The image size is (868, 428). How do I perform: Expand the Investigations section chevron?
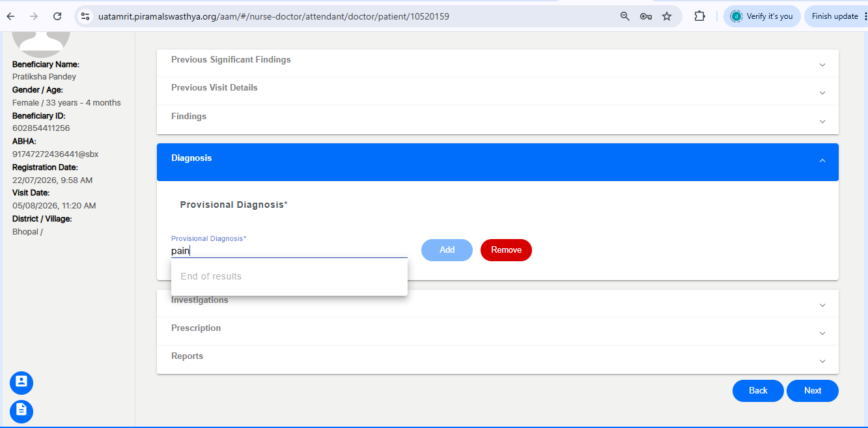click(822, 305)
